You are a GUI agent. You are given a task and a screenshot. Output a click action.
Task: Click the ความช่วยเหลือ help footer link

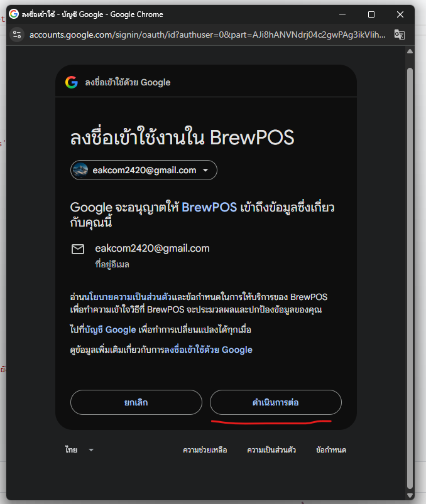205,450
